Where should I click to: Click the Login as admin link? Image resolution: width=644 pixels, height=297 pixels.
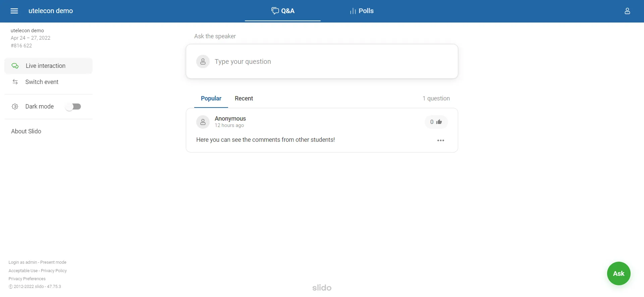click(x=23, y=262)
